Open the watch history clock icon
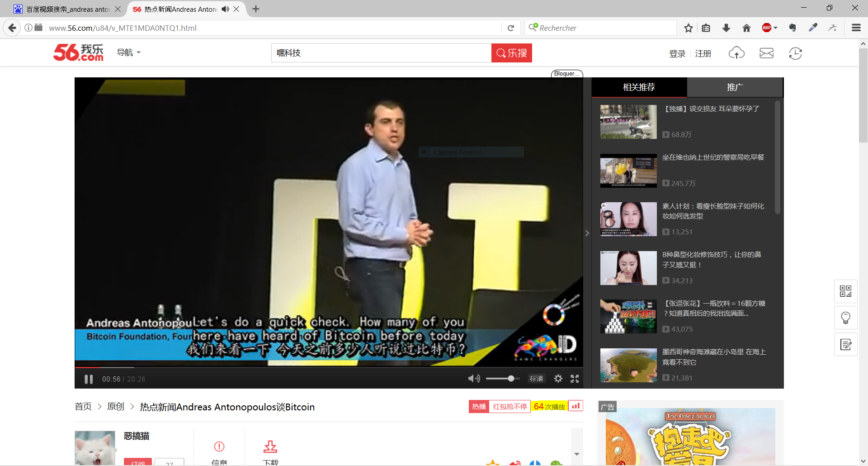The height and width of the screenshot is (466, 868). click(x=795, y=53)
